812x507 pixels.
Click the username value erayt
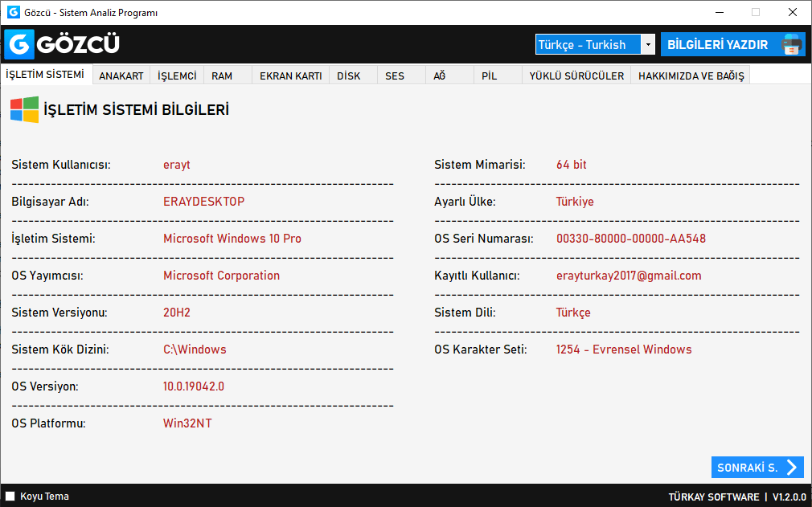coord(177,165)
